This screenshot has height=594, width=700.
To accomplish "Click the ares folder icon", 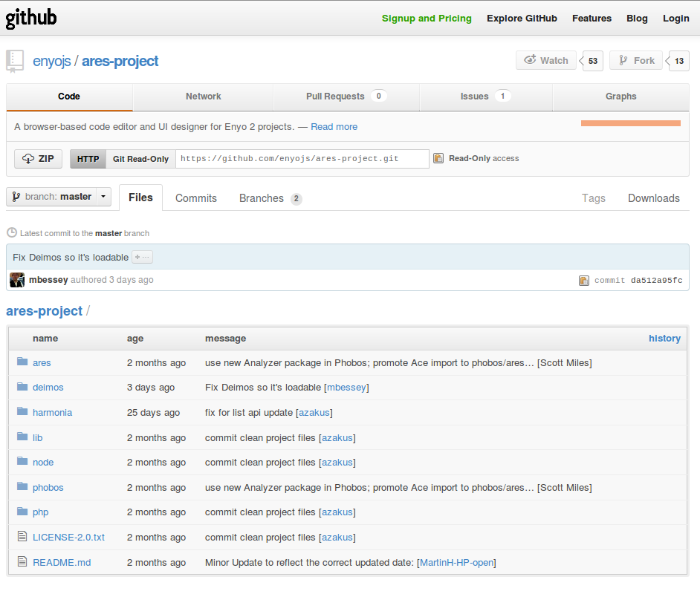I will click(22, 362).
